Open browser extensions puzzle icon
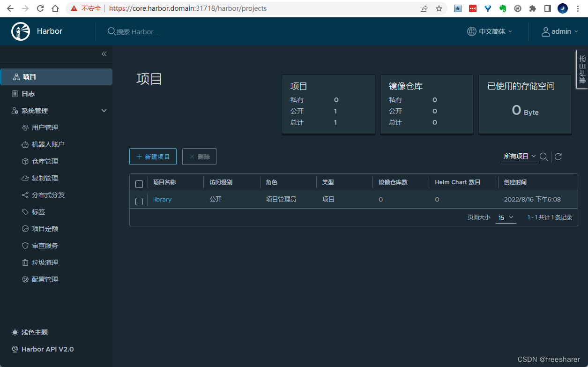The height and width of the screenshot is (367, 588). [x=533, y=8]
